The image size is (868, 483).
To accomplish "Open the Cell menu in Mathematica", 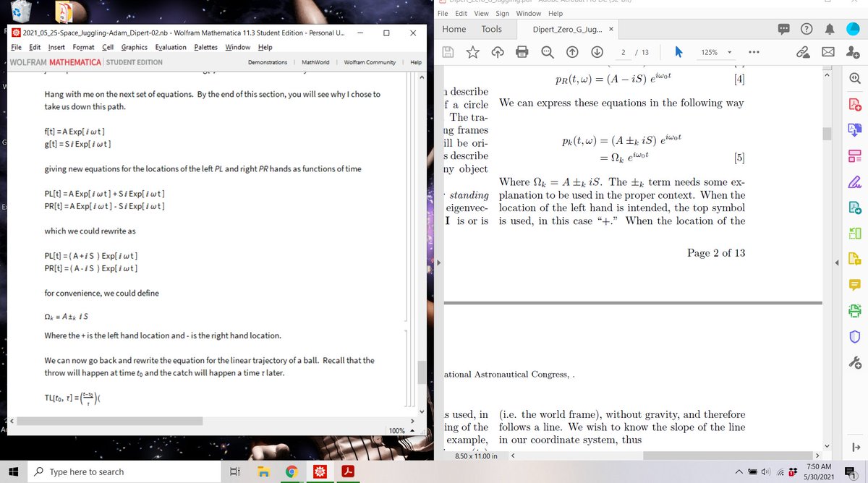I will point(109,47).
